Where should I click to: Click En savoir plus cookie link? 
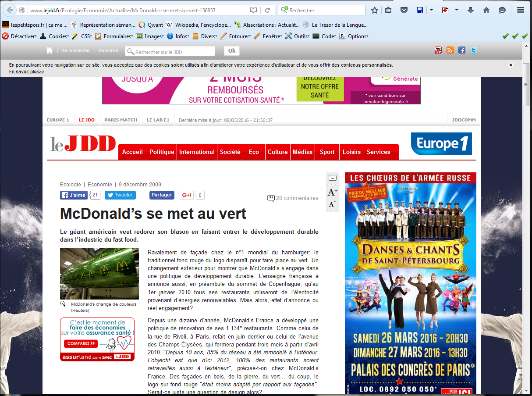coord(27,71)
